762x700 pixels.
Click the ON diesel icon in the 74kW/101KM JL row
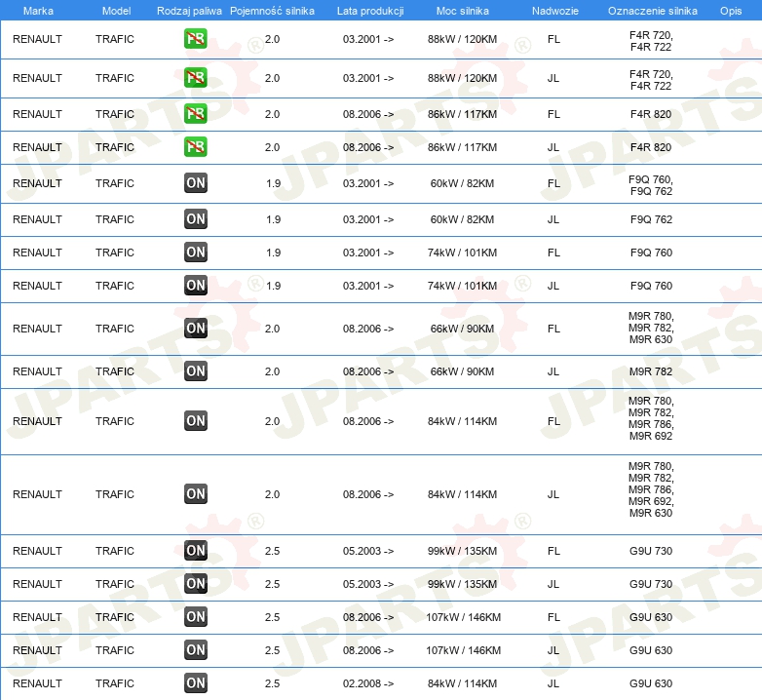click(x=196, y=286)
